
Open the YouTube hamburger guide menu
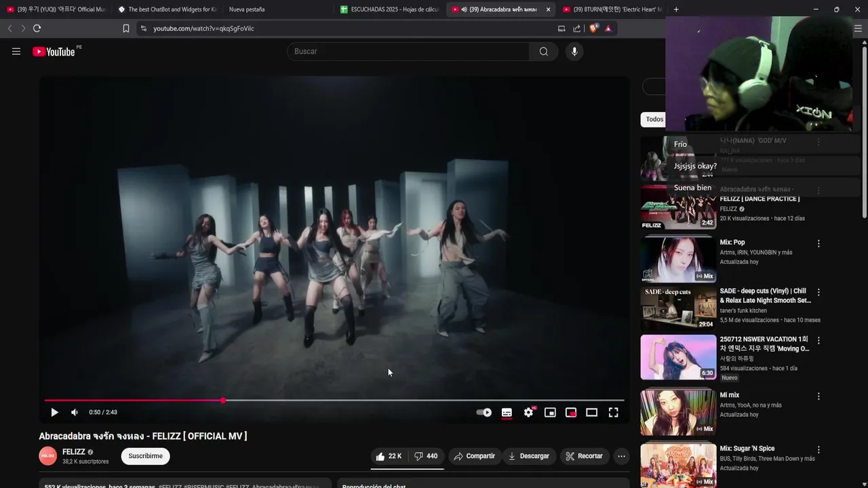(x=16, y=52)
